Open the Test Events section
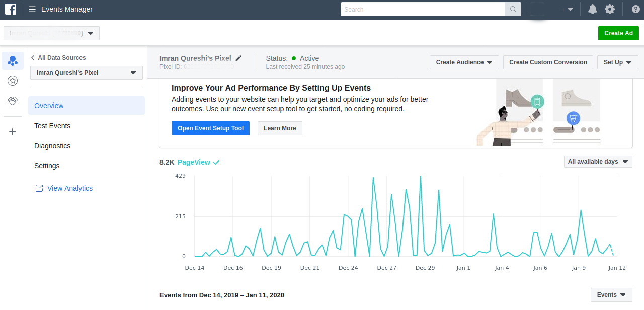The image size is (644, 310). tap(52, 126)
